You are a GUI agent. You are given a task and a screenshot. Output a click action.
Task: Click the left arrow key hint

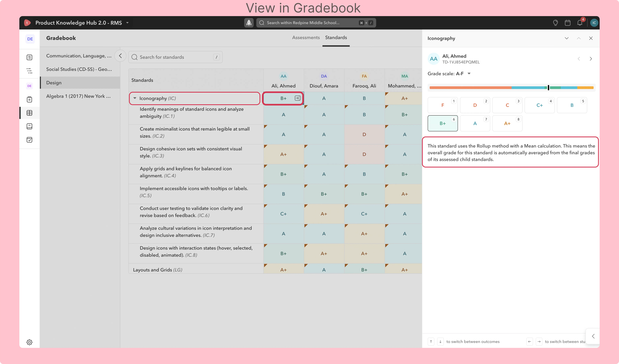tap(530, 341)
